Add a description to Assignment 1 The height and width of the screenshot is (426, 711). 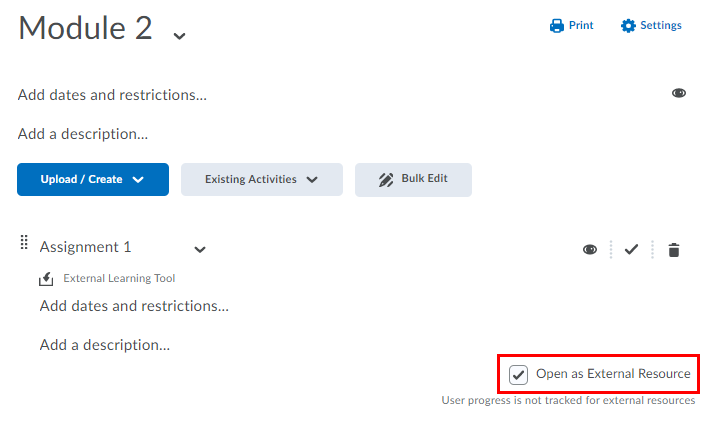coord(105,345)
